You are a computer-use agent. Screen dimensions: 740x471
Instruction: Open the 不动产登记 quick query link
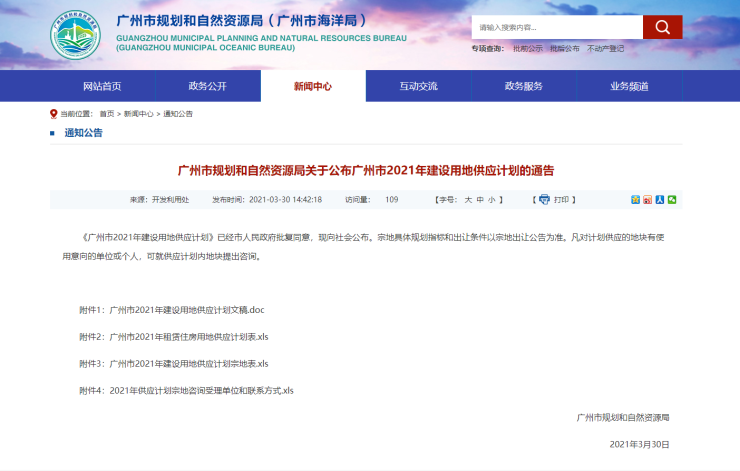606,48
